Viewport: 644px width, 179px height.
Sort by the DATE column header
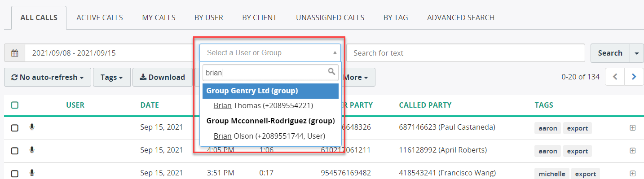[x=150, y=105]
